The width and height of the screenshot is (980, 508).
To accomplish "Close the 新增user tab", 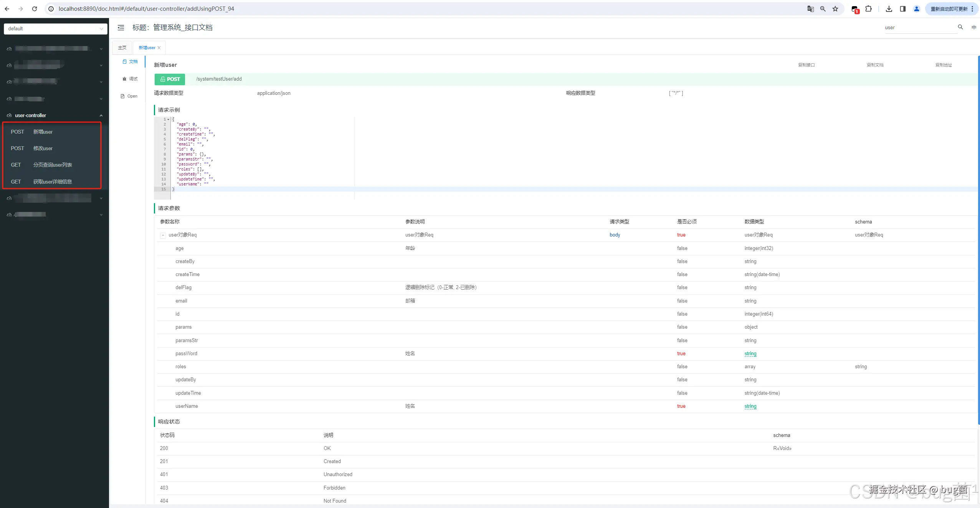I will (x=159, y=48).
